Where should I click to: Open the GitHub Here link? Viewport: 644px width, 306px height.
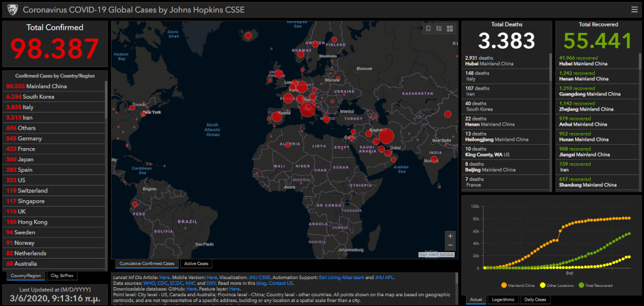[x=191, y=289]
